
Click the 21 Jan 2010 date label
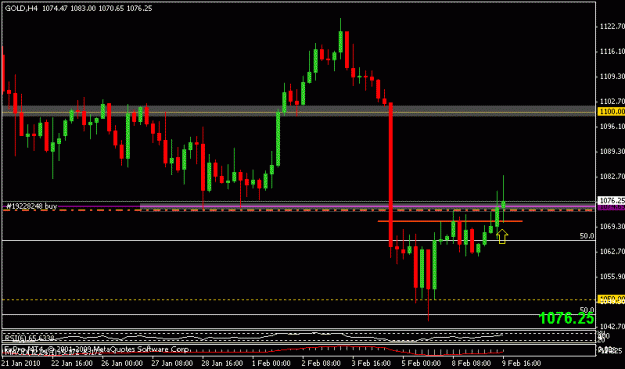(x=21, y=363)
